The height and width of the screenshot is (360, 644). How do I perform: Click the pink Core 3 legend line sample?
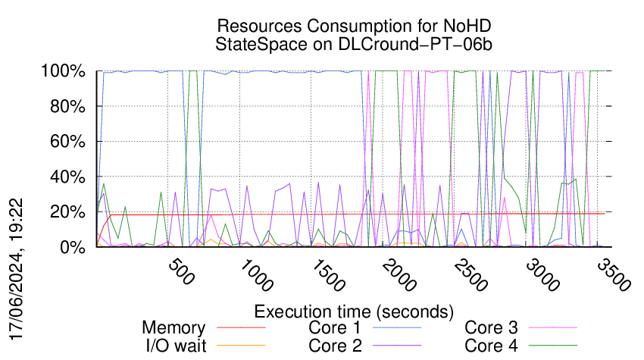pyautogui.click(x=553, y=327)
